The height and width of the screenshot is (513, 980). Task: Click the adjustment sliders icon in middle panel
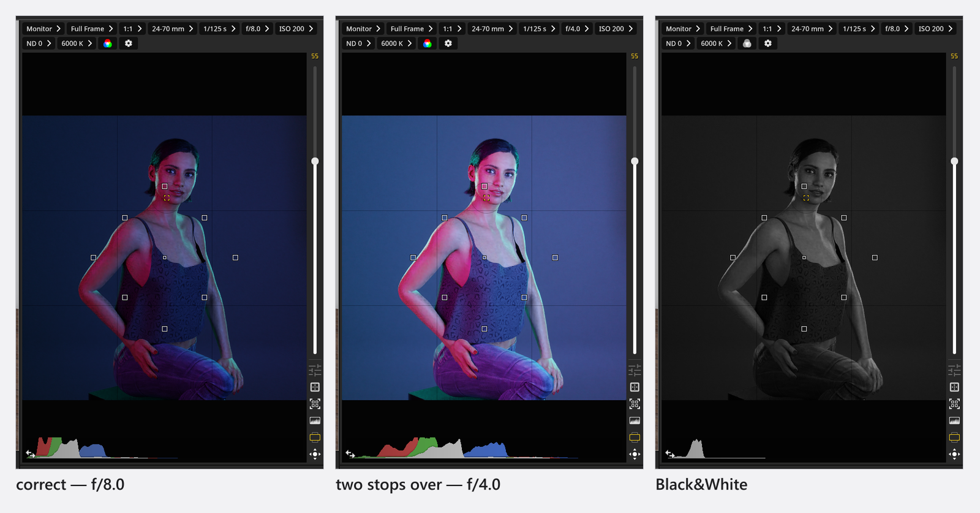point(635,370)
